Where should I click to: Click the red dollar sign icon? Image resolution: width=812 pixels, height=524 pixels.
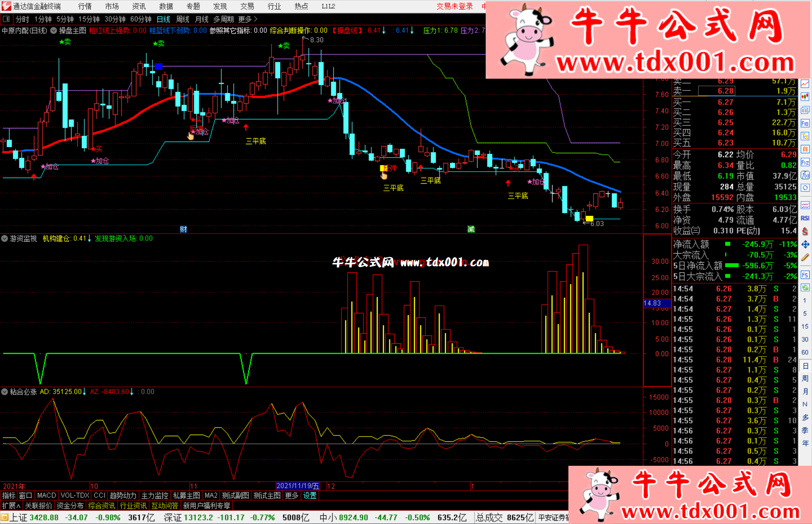click(x=805, y=231)
